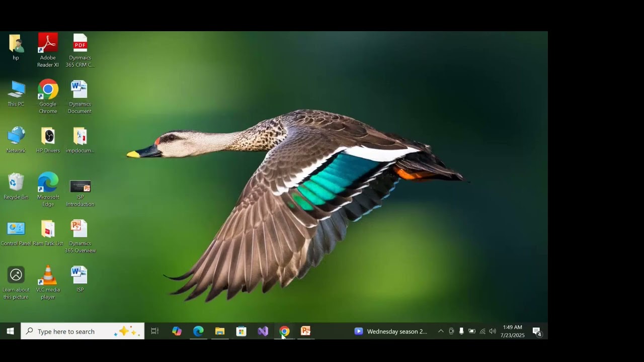Select the Ram Task List folder

(x=48, y=233)
